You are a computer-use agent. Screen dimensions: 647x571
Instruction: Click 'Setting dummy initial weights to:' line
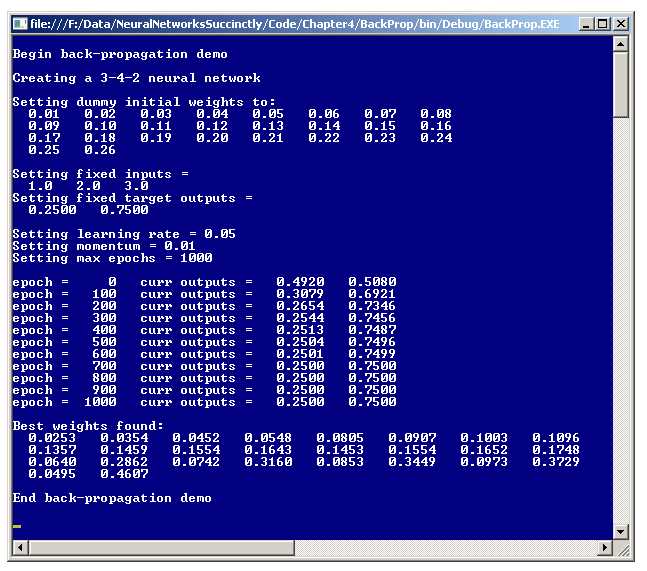pyautogui.click(x=144, y=102)
